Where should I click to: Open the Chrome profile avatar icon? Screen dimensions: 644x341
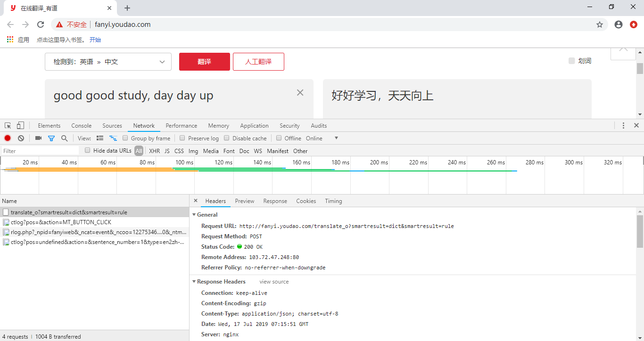point(619,24)
